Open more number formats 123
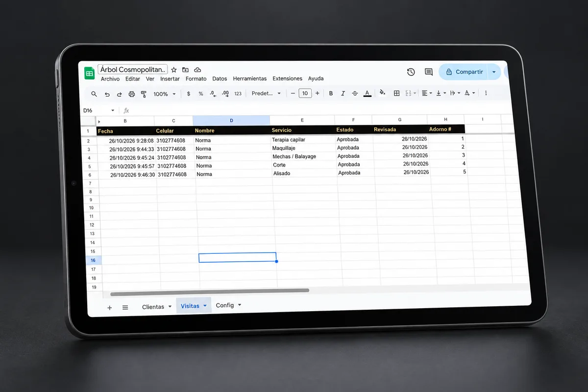The image size is (588, 392). point(238,94)
